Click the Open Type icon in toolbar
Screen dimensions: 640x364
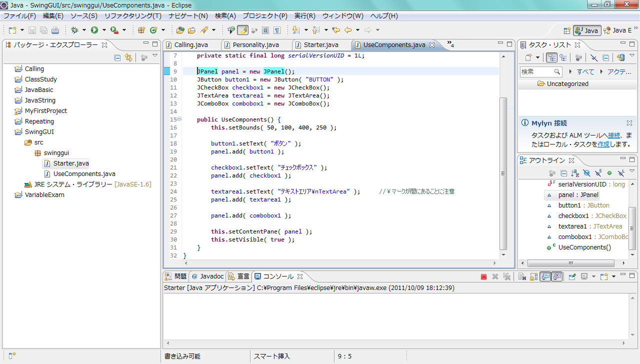point(180,30)
